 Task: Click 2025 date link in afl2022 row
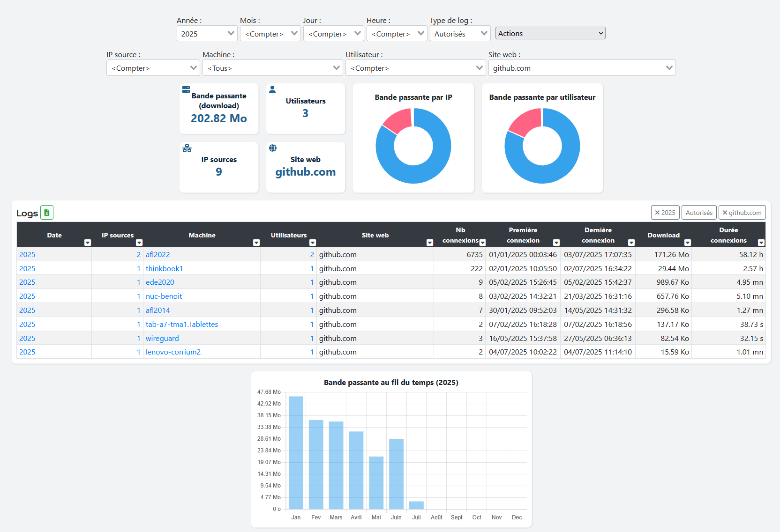tap(27, 255)
